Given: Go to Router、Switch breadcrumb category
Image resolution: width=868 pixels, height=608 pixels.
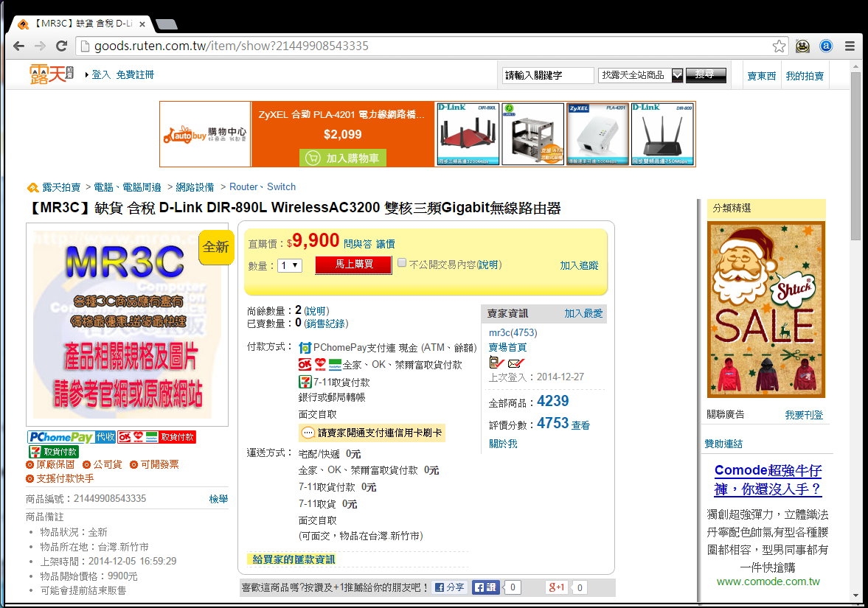Looking at the screenshot, I should (263, 187).
